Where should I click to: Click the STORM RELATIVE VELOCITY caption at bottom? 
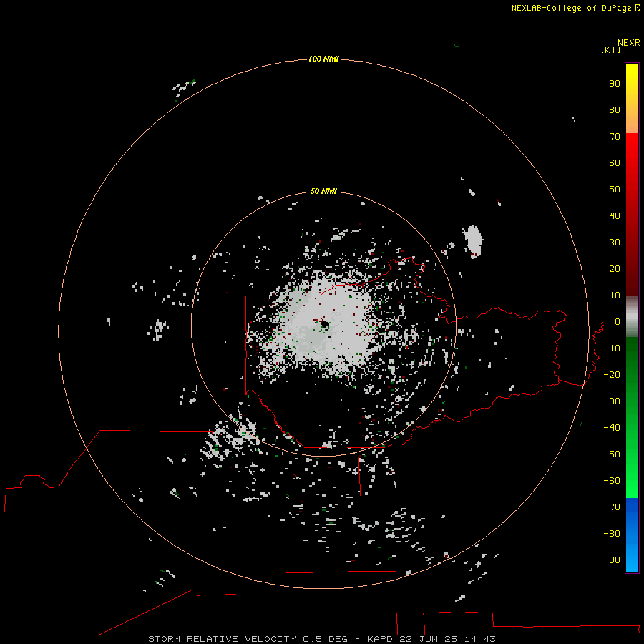(x=321, y=639)
